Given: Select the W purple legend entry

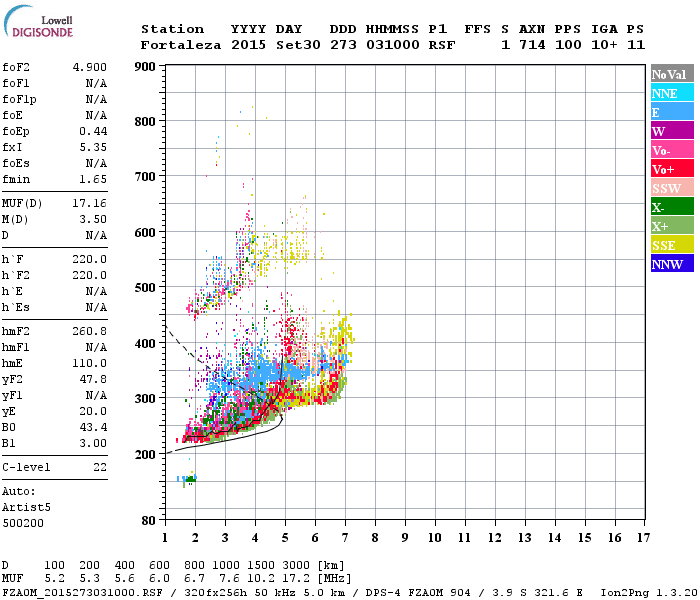Looking at the screenshot, I should (671, 131).
